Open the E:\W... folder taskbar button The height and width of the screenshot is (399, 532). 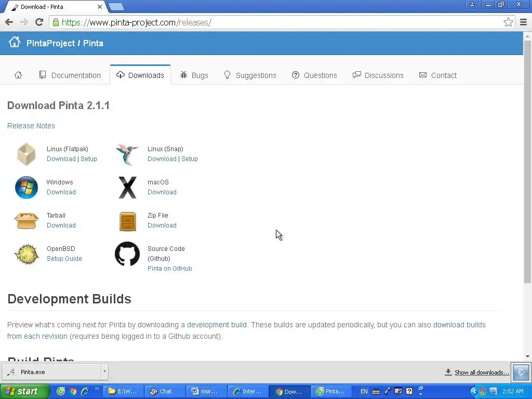coord(123,392)
